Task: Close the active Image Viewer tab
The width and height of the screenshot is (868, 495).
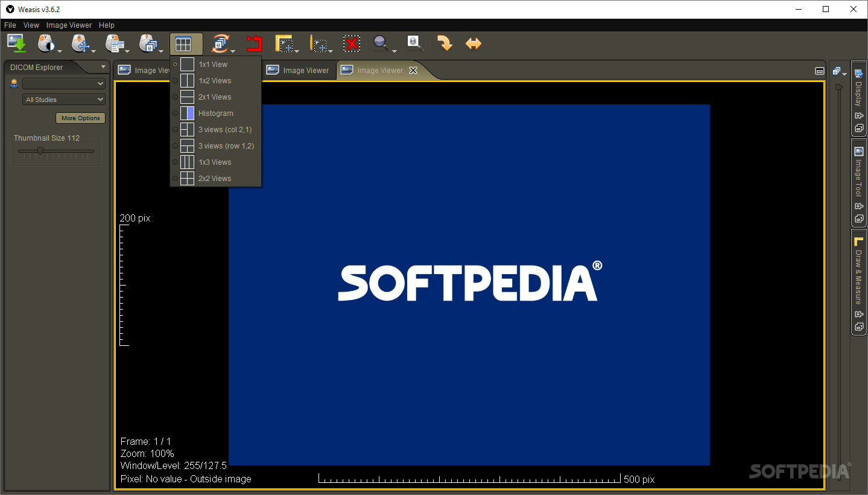Action: 413,71
